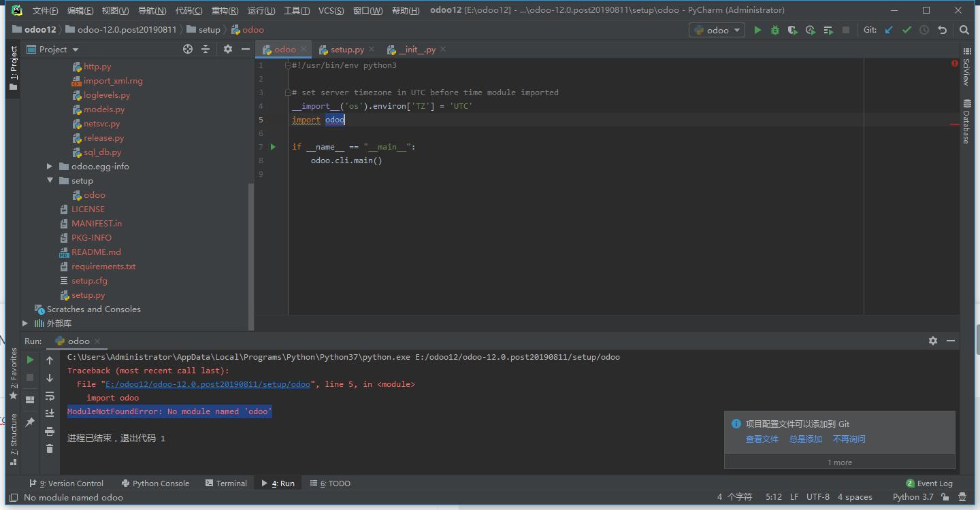Open Project view dropdown arrow
980x510 pixels.
pyautogui.click(x=76, y=50)
